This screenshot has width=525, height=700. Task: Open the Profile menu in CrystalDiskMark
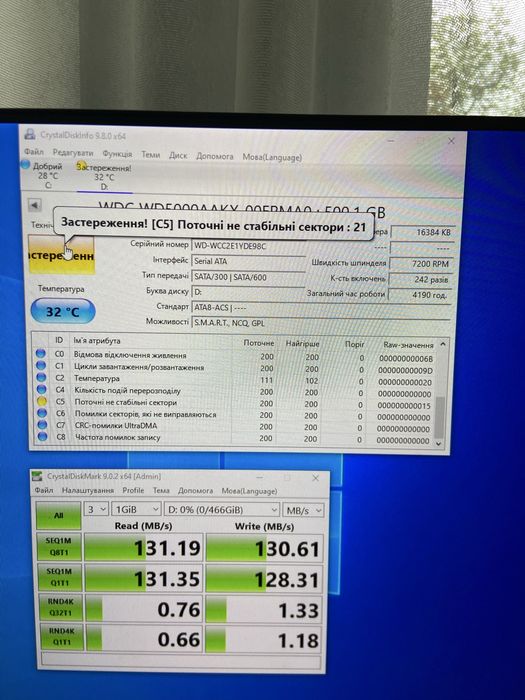coord(133,490)
